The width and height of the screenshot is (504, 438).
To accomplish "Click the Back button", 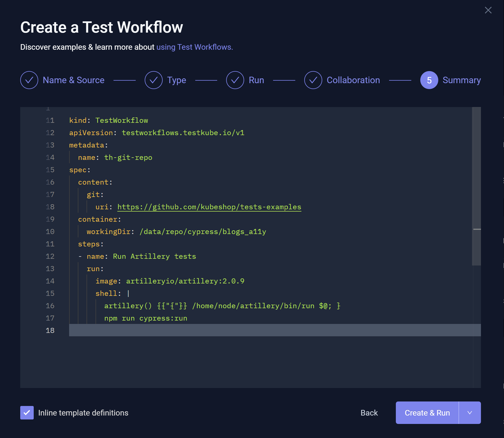I will pos(369,412).
